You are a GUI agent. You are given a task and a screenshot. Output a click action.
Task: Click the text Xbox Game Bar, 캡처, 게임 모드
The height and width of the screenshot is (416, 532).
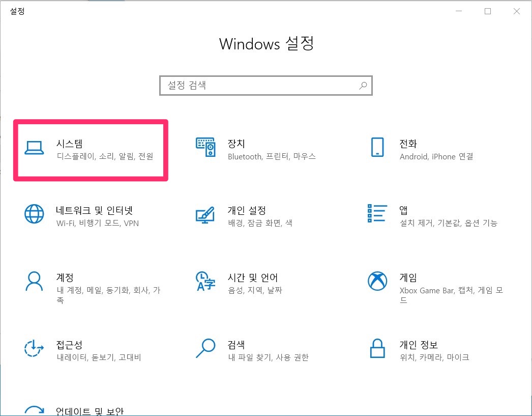click(x=451, y=295)
